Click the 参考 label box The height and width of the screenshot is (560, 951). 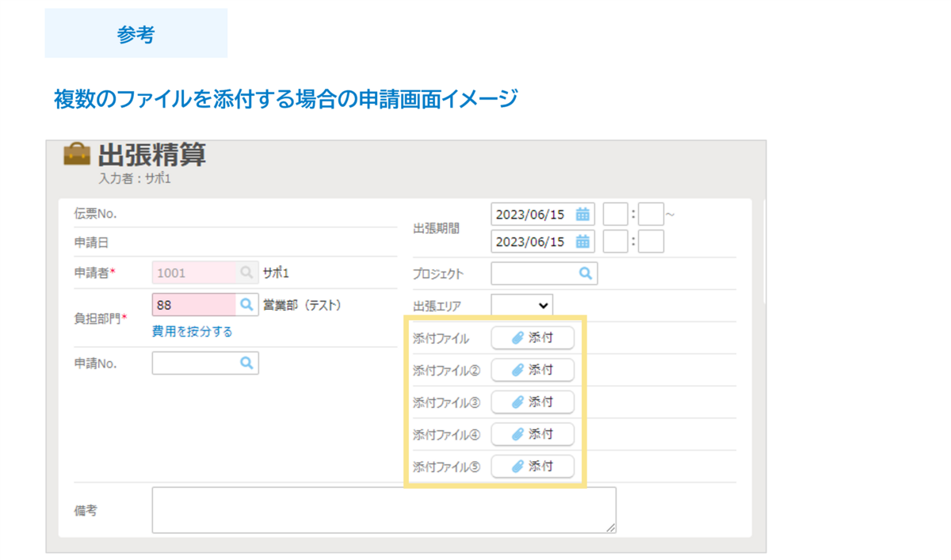136,34
